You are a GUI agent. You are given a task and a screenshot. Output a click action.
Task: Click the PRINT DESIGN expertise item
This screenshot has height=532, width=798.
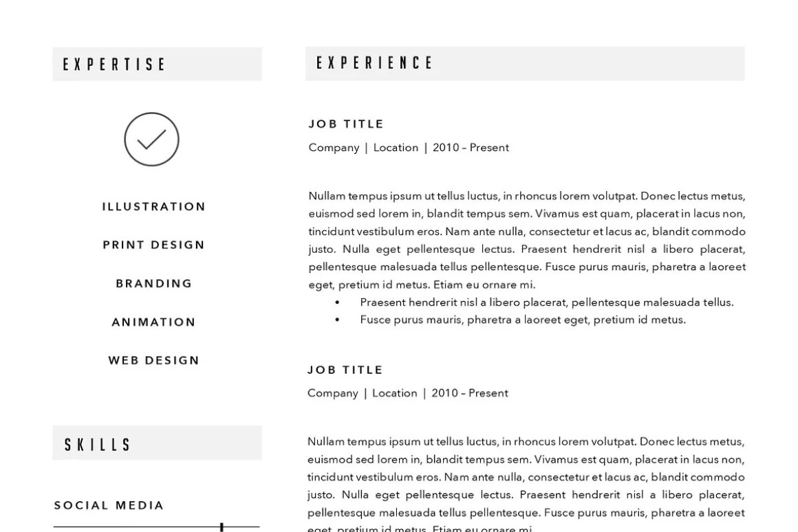click(x=153, y=245)
